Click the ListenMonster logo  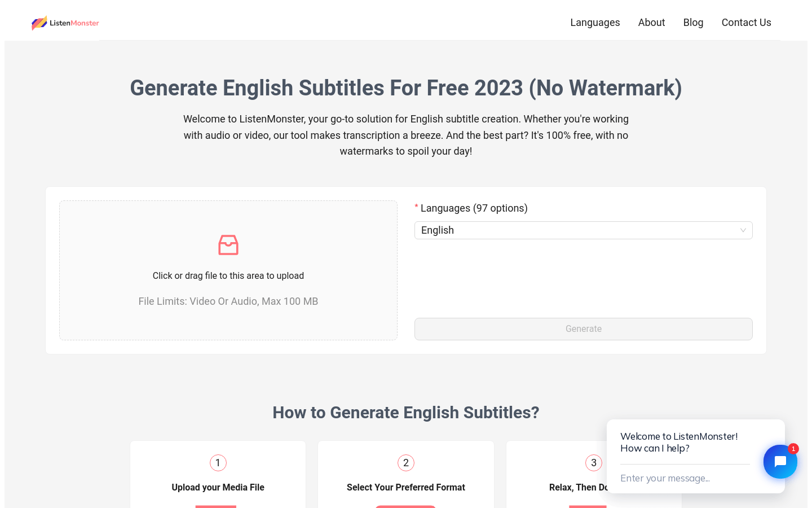click(x=65, y=23)
